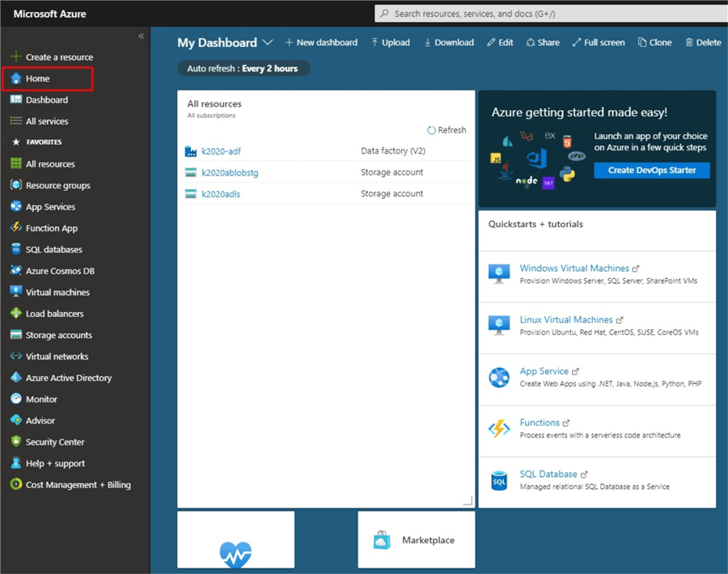The height and width of the screenshot is (574, 728).
Task: Open the My Dashboard dropdown chevron
Action: pyautogui.click(x=268, y=42)
